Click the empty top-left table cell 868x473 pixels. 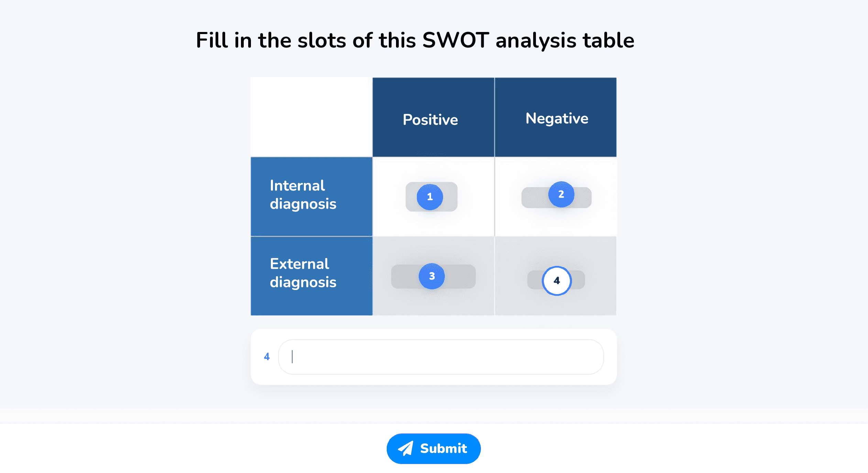click(x=311, y=117)
